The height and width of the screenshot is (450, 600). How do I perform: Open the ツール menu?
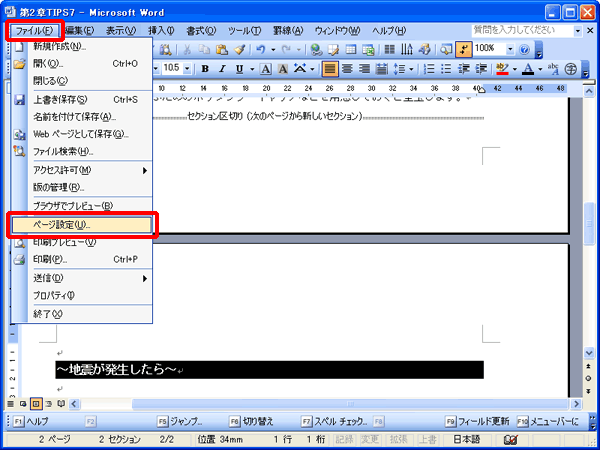[x=245, y=31]
